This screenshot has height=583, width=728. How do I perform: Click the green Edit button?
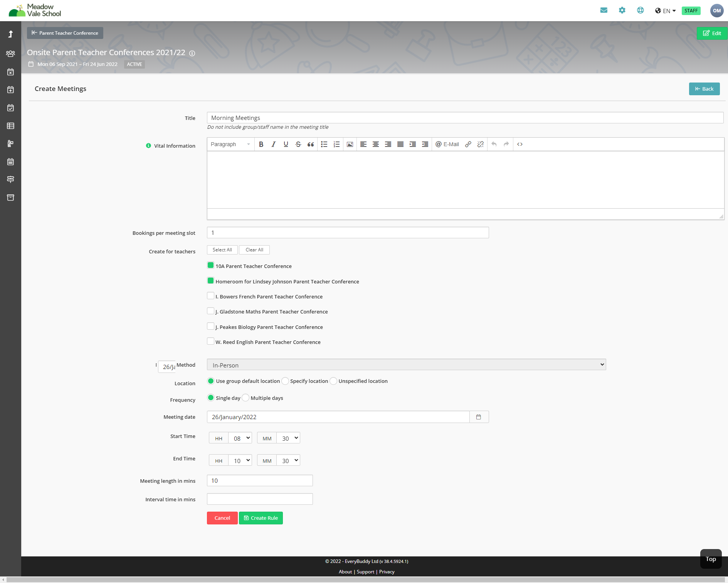pos(712,33)
